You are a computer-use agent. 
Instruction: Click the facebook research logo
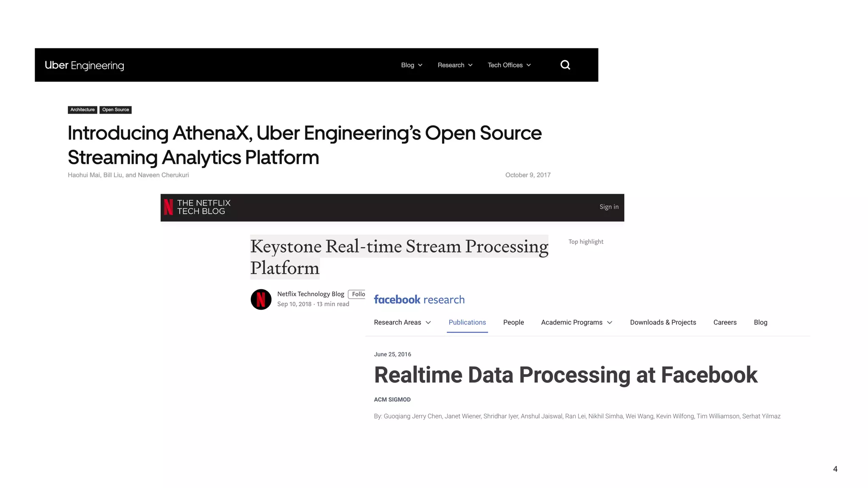click(x=419, y=299)
